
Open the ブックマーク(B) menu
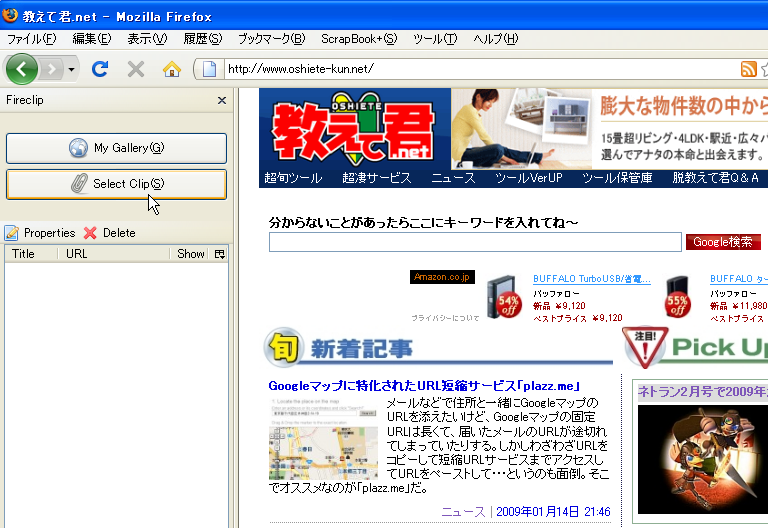coord(271,39)
